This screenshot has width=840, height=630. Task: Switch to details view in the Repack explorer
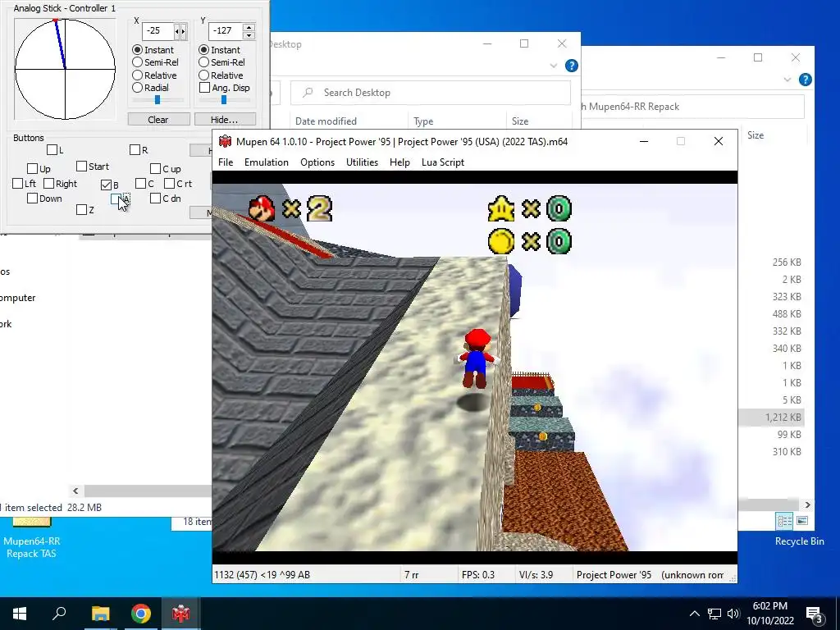(x=785, y=521)
